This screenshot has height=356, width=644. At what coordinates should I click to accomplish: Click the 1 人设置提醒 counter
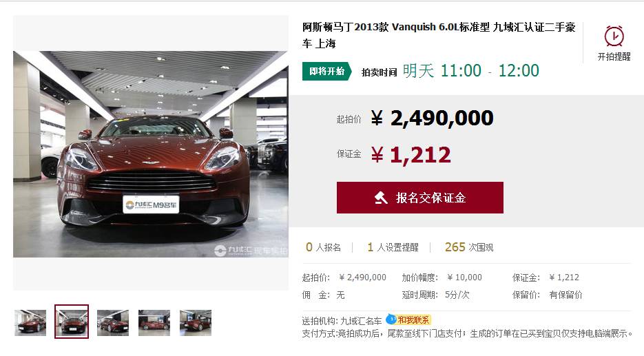[x=393, y=247]
